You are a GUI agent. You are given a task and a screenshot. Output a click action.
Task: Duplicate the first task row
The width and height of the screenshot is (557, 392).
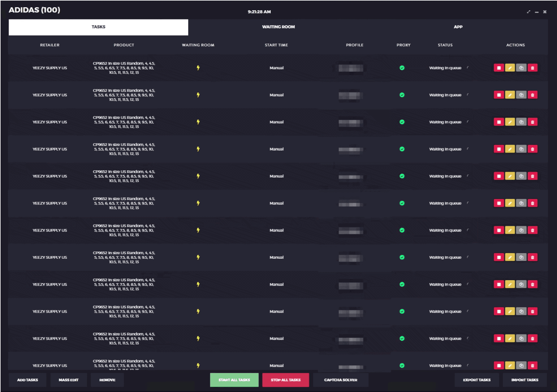point(521,68)
